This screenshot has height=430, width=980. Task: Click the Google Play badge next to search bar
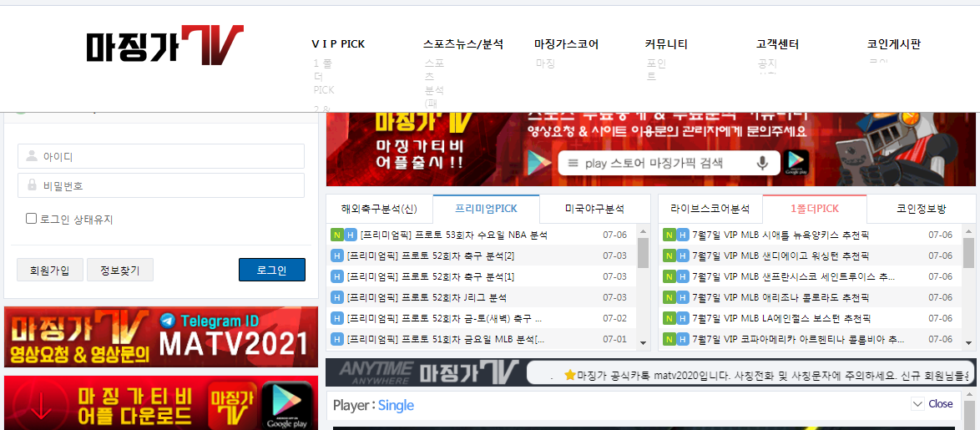point(796,163)
